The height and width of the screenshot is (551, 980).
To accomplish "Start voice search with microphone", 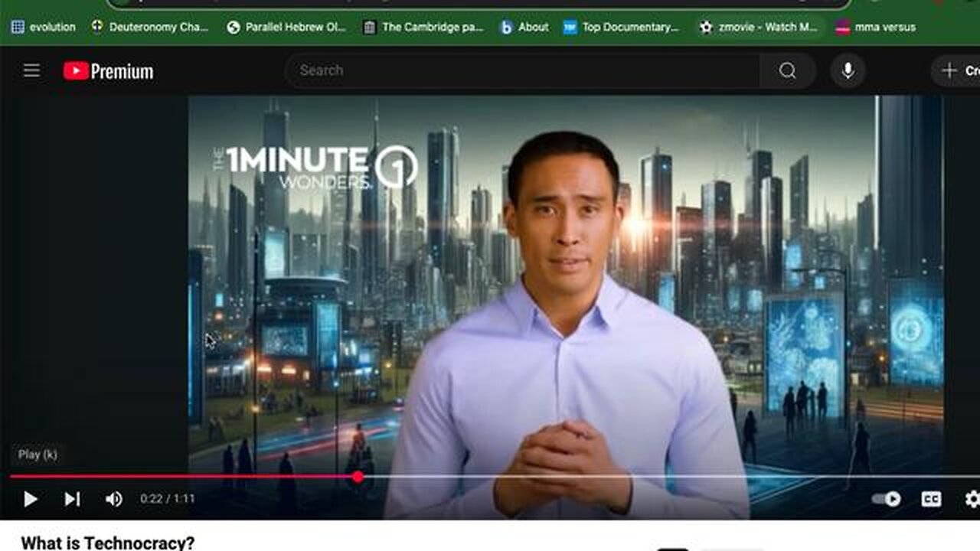I will (848, 70).
